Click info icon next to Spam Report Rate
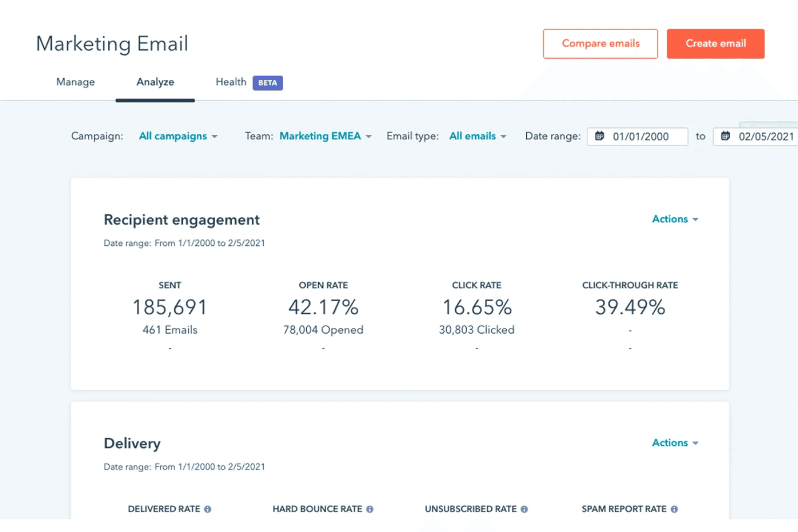The image size is (798, 532). pyautogui.click(x=674, y=509)
